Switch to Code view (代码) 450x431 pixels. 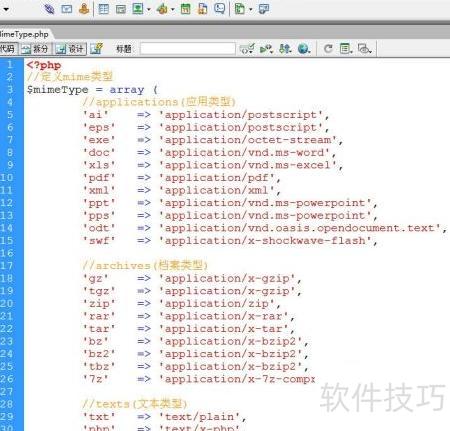(x=9, y=49)
